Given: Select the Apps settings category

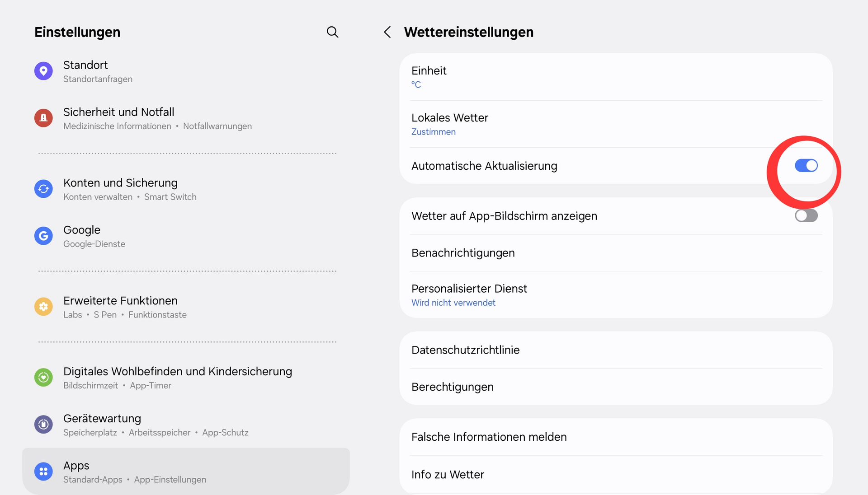Looking at the screenshot, I should 186,472.
